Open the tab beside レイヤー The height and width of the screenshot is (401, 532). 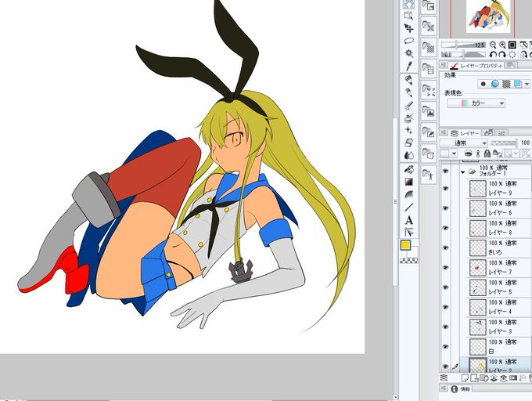(488, 133)
